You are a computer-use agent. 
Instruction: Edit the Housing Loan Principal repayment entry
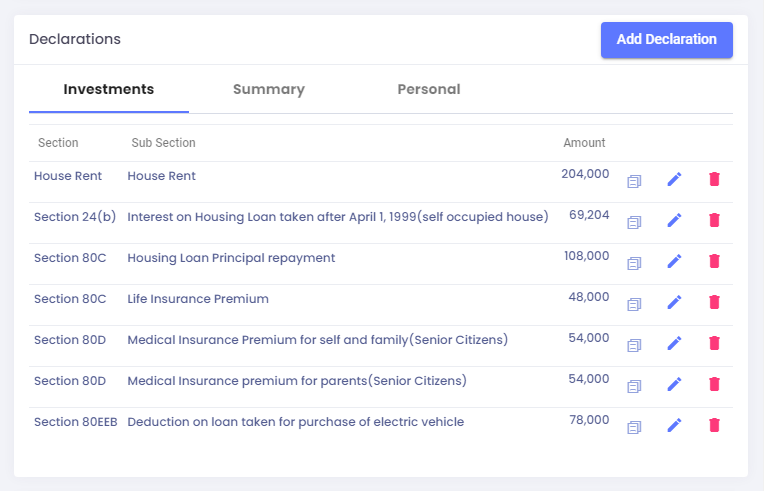674,261
